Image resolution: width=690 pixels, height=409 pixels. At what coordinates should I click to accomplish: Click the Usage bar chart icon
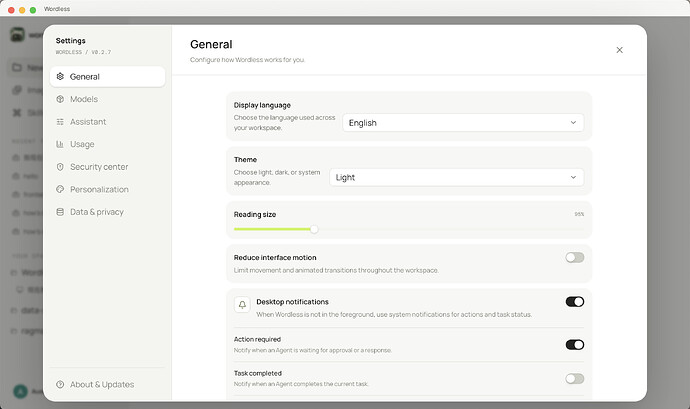pyautogui.click(x=60, y=144)
